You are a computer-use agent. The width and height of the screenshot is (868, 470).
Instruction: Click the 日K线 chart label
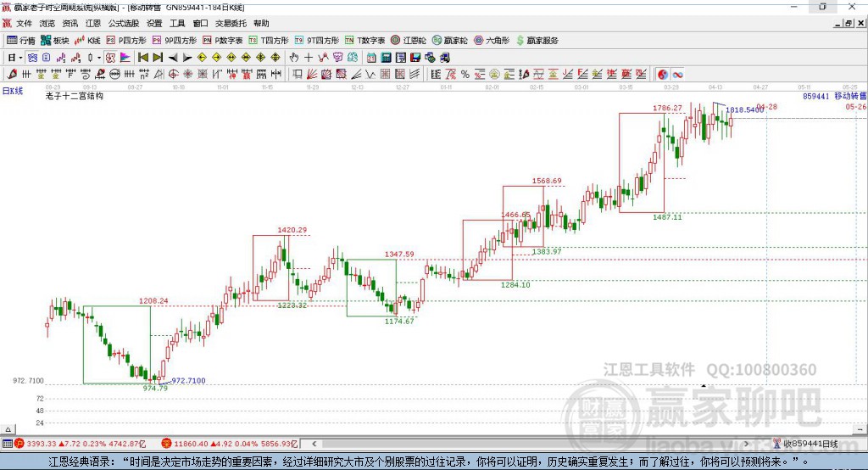12,91
